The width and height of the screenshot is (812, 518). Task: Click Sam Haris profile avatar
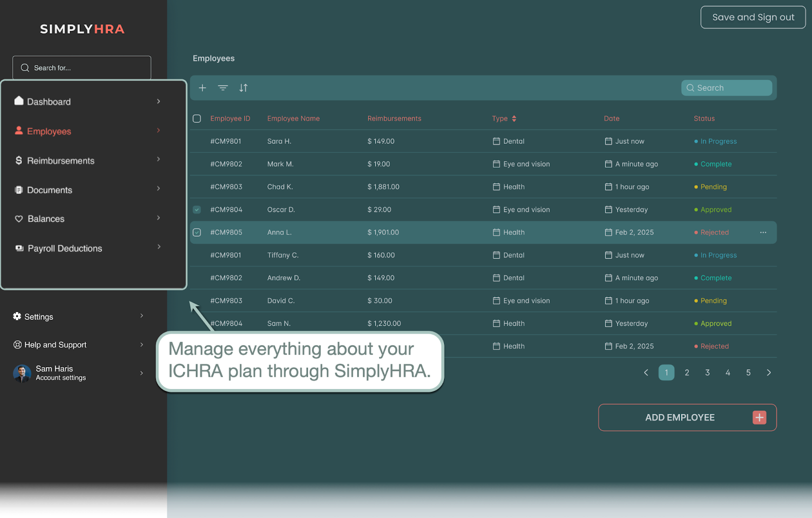click(22, 373)
